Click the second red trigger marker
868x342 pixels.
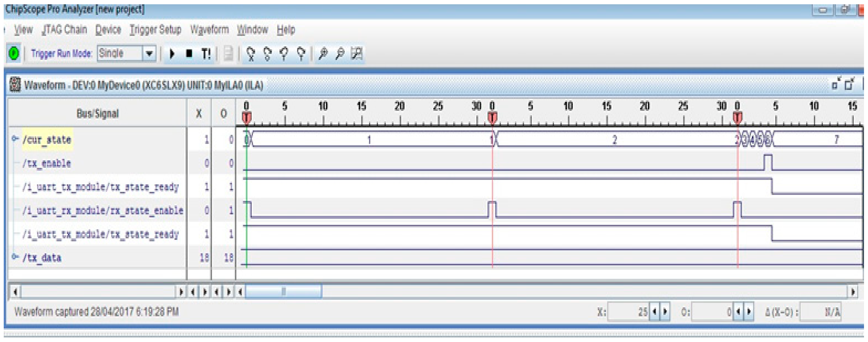point(492,118)
